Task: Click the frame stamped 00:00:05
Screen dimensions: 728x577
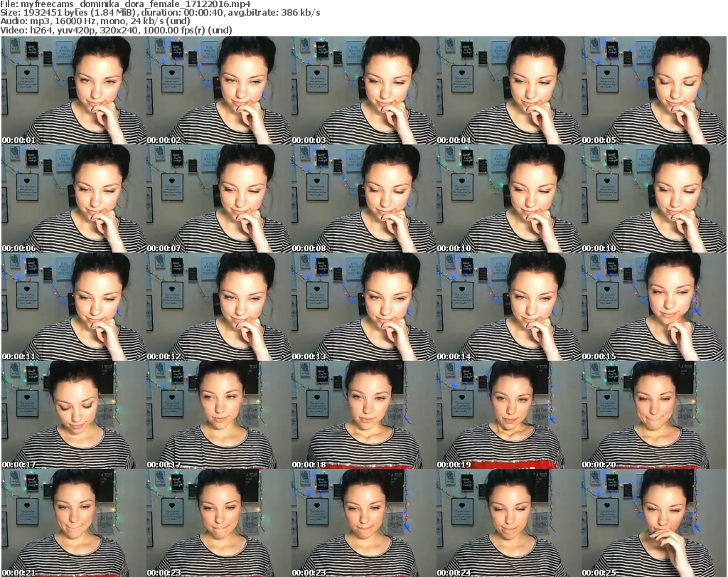Action: point(654,91)
